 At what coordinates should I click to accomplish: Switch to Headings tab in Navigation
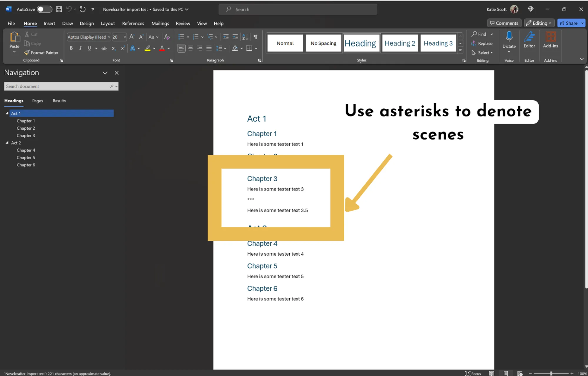coord(14,100)
